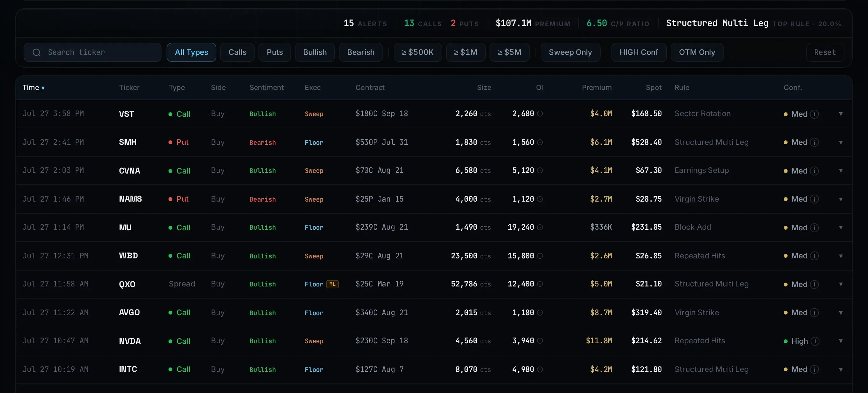868x393 pixels.
Task: Click OI clock icon next to 1,180
Action: (540, 313)
